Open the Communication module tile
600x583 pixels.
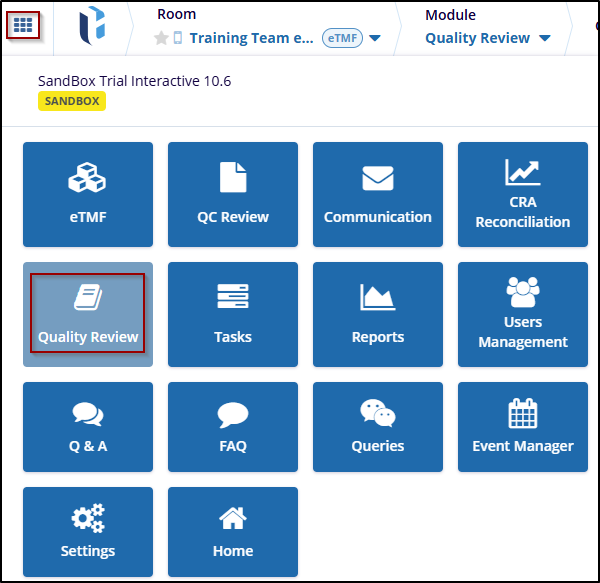pyautogui.click(x=378, y=194)
